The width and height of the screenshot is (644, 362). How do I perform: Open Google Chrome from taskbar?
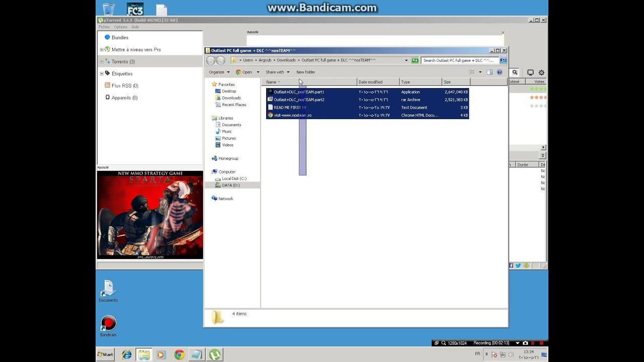coord(179,355)
